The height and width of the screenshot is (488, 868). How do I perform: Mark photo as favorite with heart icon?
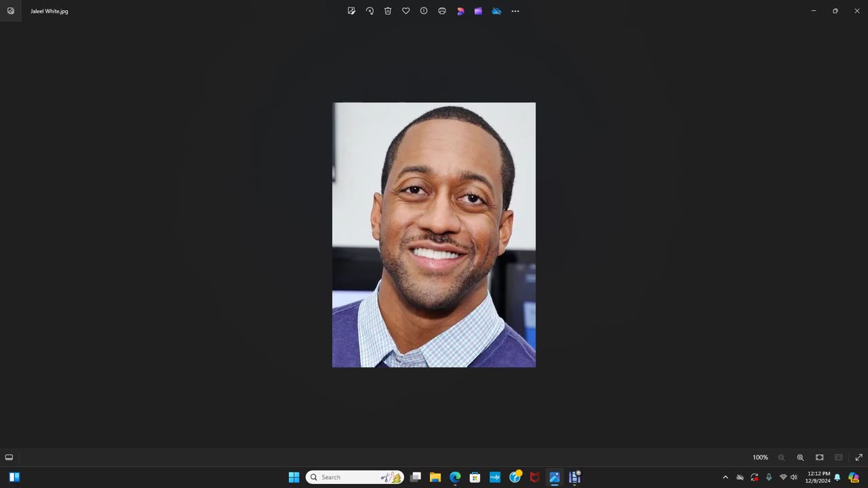tap(406, 11)
